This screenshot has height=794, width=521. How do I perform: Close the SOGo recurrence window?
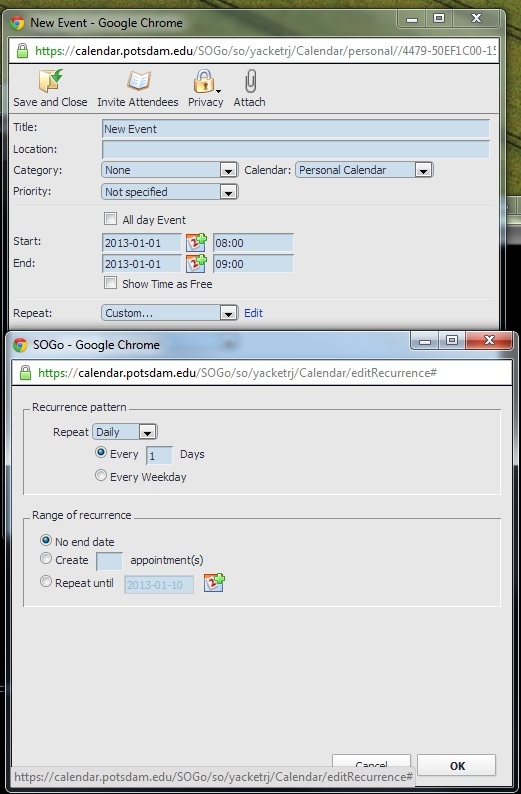coord(489,341)
